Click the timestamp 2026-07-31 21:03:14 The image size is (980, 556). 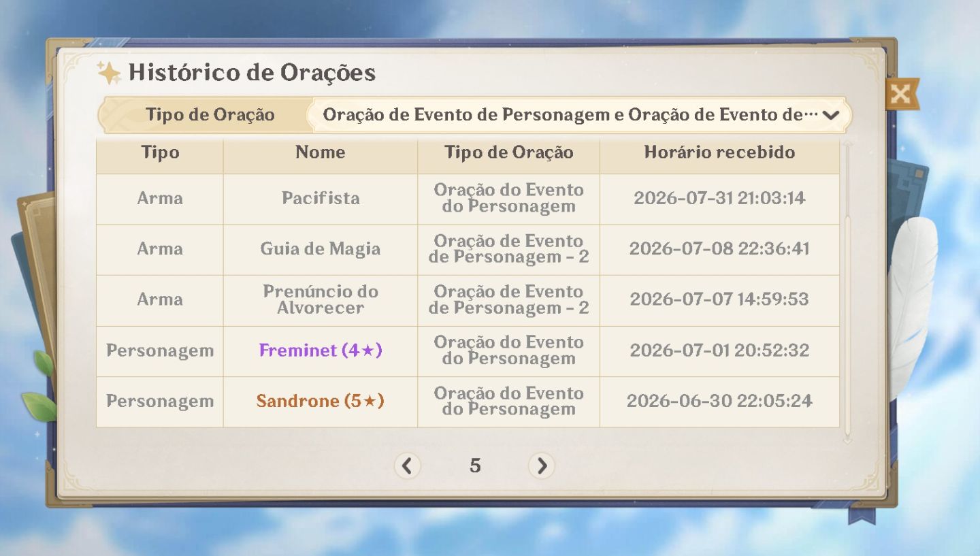click(719, 198)
